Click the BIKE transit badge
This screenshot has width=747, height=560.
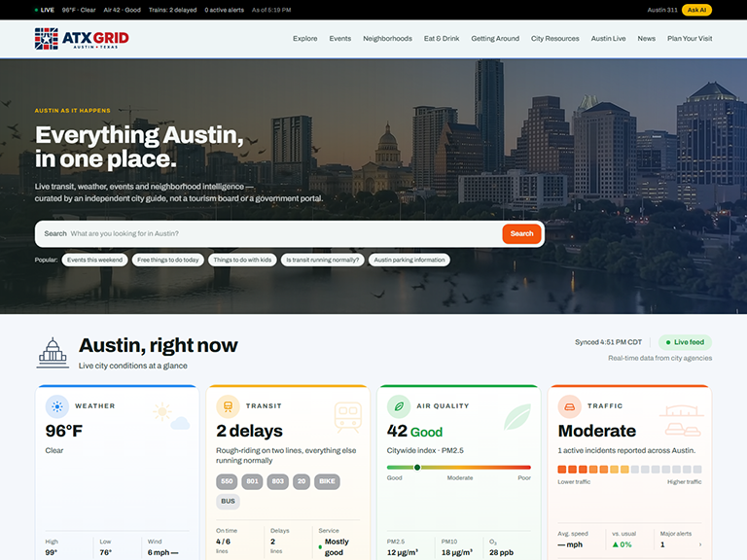click(x=327, y=481)
